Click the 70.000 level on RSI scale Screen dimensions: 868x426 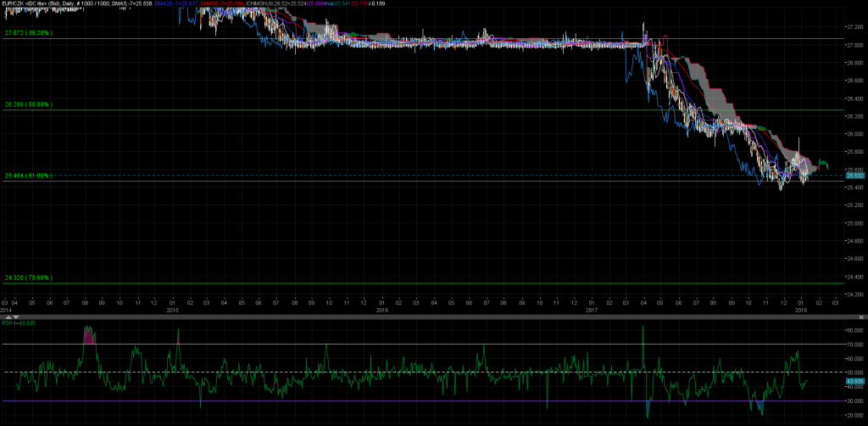(x=854, y=345)
